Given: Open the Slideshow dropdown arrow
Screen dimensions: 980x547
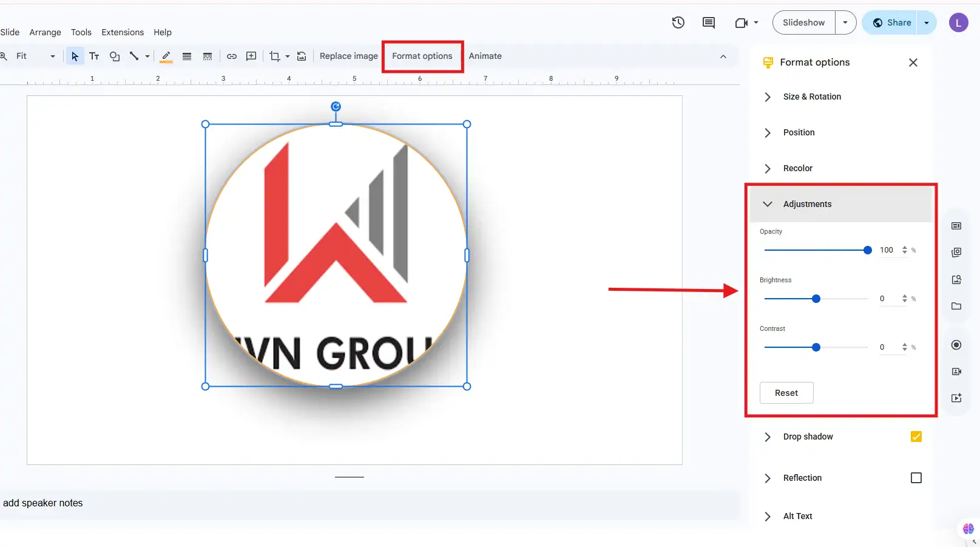Looking at the screenshot, I should (845, 22).
